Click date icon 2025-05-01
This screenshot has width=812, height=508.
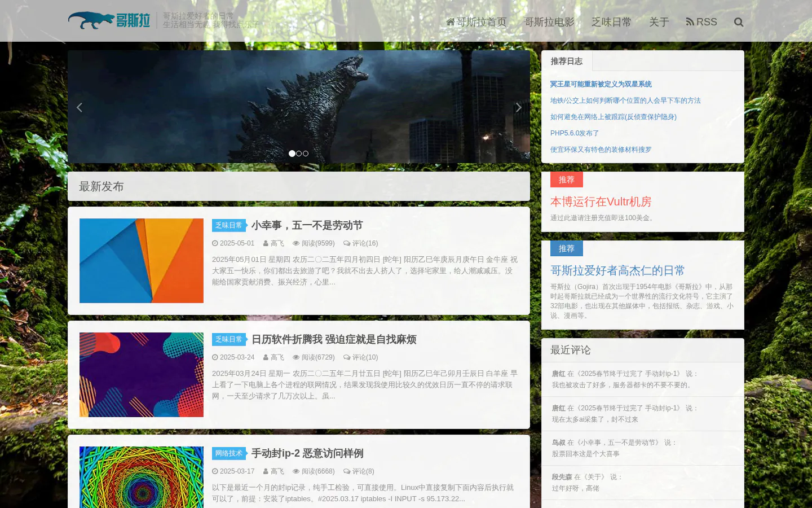click(x=215, y=243)
